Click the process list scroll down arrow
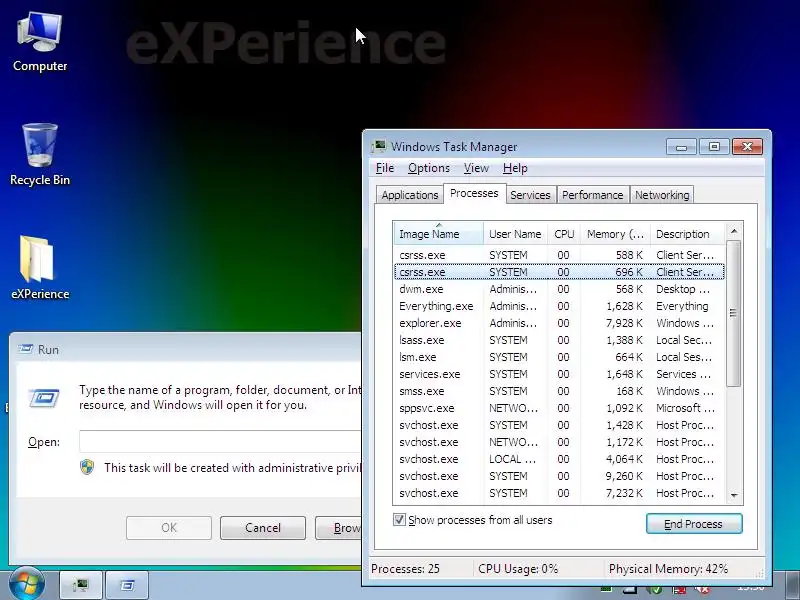The image size is (800, 600). click(x=734, y=495)
